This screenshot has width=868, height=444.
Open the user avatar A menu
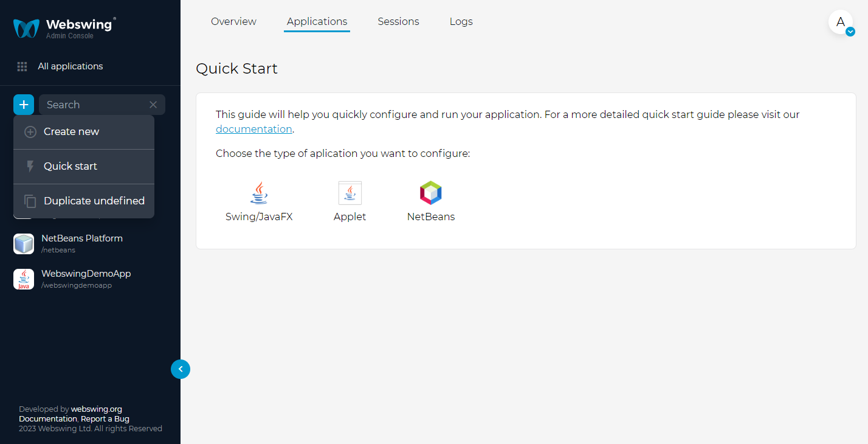[x=841, y=23]
